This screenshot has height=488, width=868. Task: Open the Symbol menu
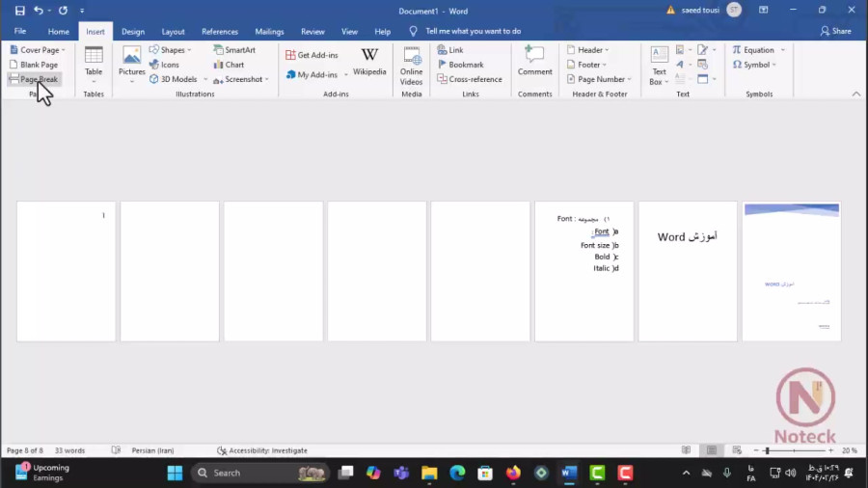pyautogui.click(x=754, y=65)
